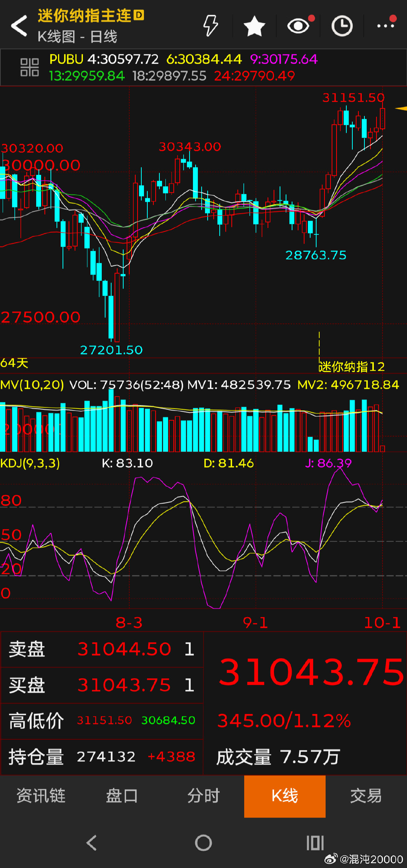
Task: Tap the D: 81.46 KDJ value
Action: coord(229,463)
